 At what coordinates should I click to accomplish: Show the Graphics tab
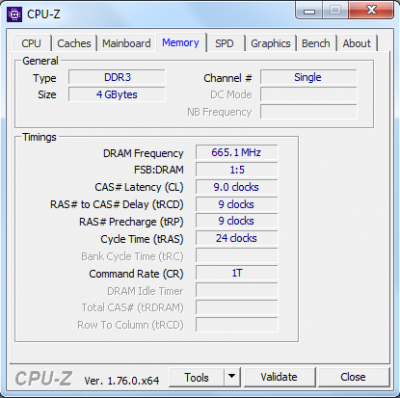270,43
